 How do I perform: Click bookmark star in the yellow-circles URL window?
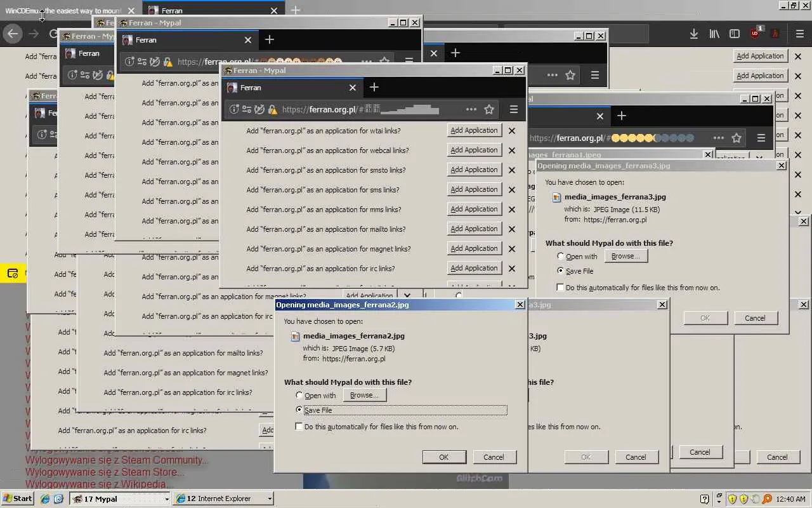click(737, 138)
